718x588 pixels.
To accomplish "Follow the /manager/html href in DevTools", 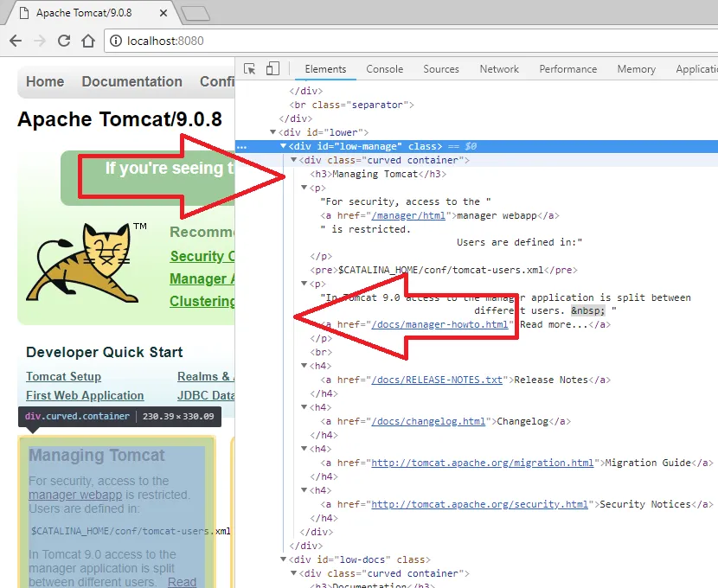I will [x=408, y=215].
